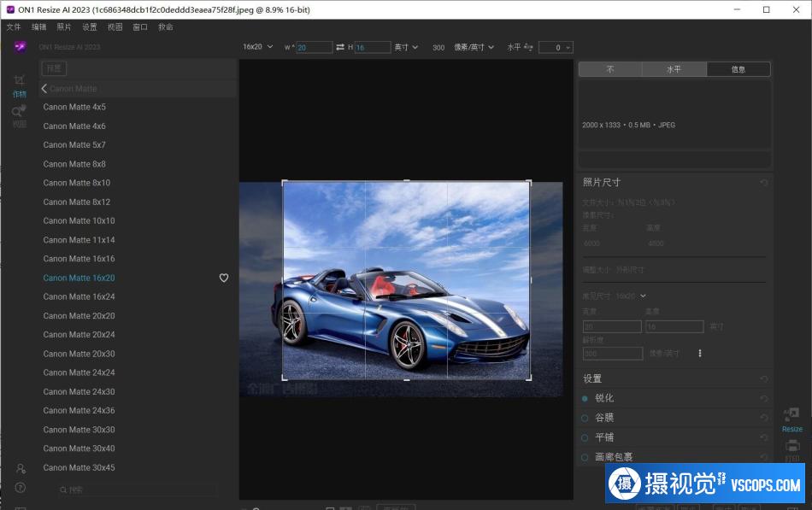Reset the 锐化 sharpening settings
This screenshot has width=812, height=510.
coord(763,398)
